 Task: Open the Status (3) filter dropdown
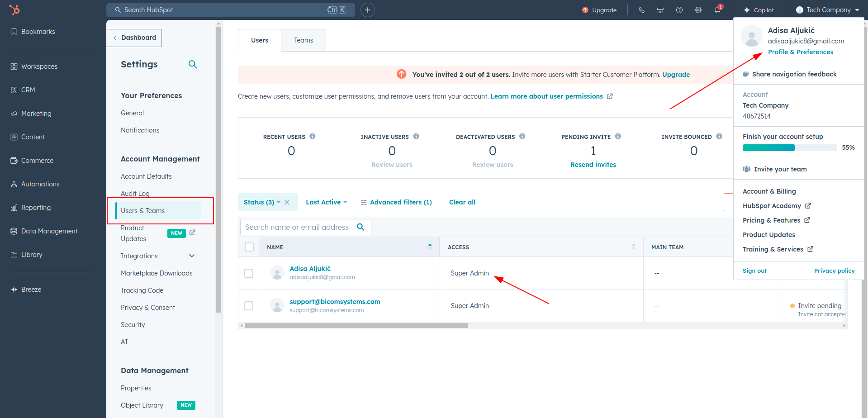pyautogui.click(x=262, y=202)
